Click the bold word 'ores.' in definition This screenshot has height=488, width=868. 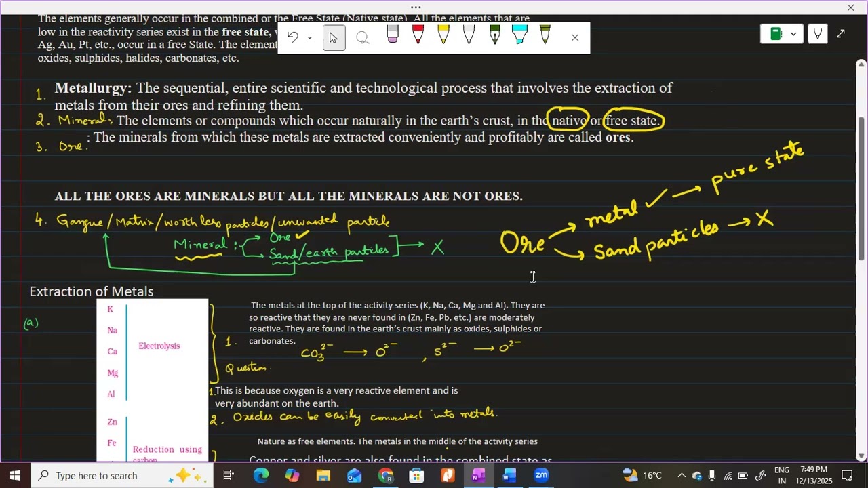coord(619,138)
